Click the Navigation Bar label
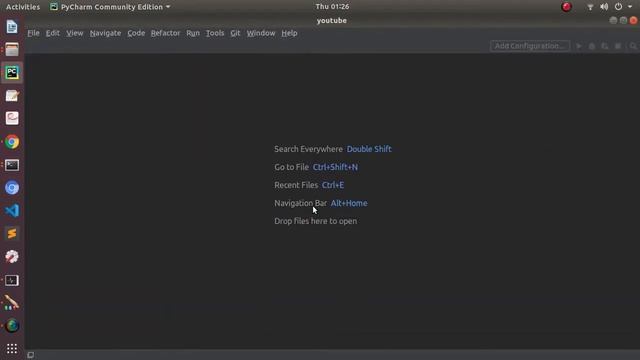Screen dimensions: 640x360 pyautogui.click(x=300, y=203)
